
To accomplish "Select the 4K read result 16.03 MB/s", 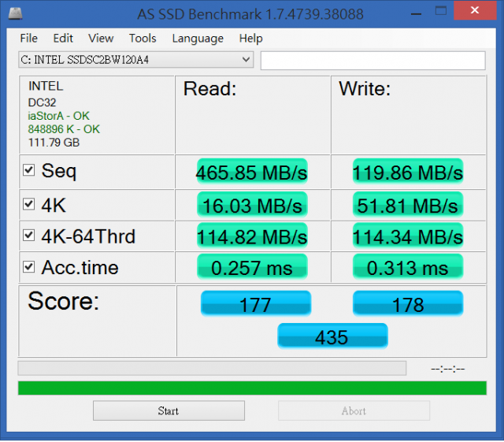I will pos(252,205).
